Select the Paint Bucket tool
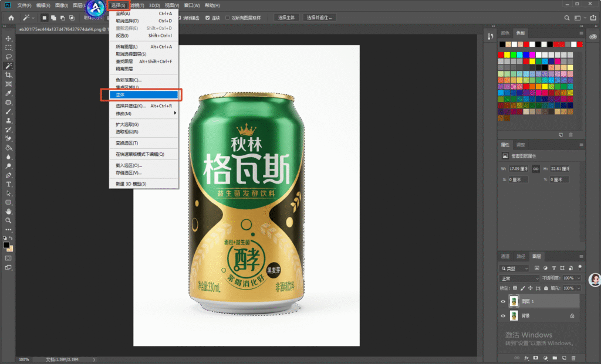 pyautogui.click(x=8, y=148)
